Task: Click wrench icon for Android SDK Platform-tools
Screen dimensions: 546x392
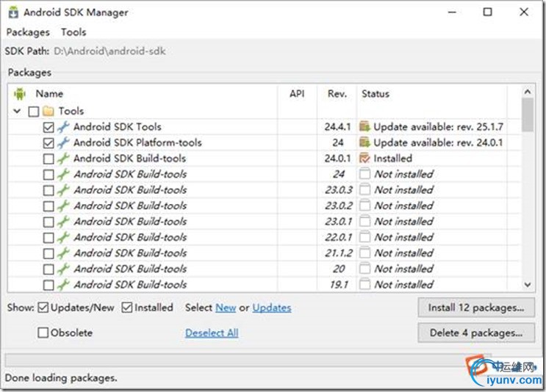Action: click(63, 142)
